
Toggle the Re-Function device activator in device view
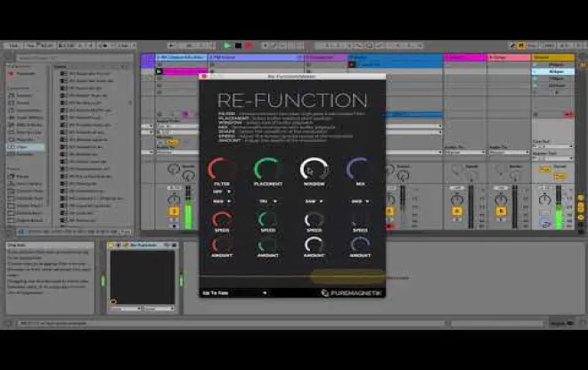click(x=110, y=245)
